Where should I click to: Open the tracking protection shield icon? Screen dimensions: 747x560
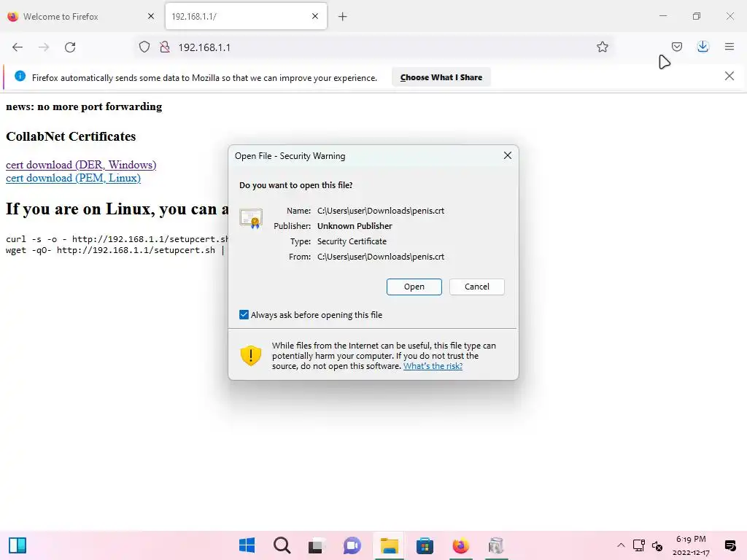pyautogui.click(x=144, y=47)
